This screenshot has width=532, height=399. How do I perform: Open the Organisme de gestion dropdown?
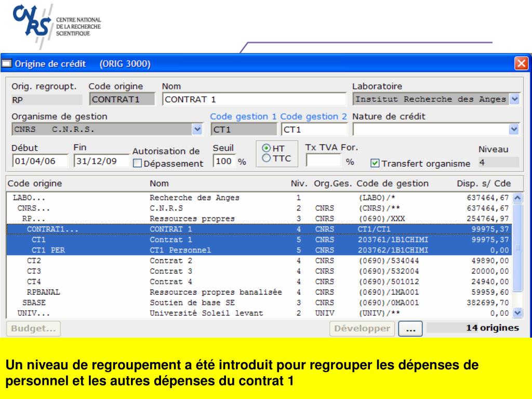point(197,129)
